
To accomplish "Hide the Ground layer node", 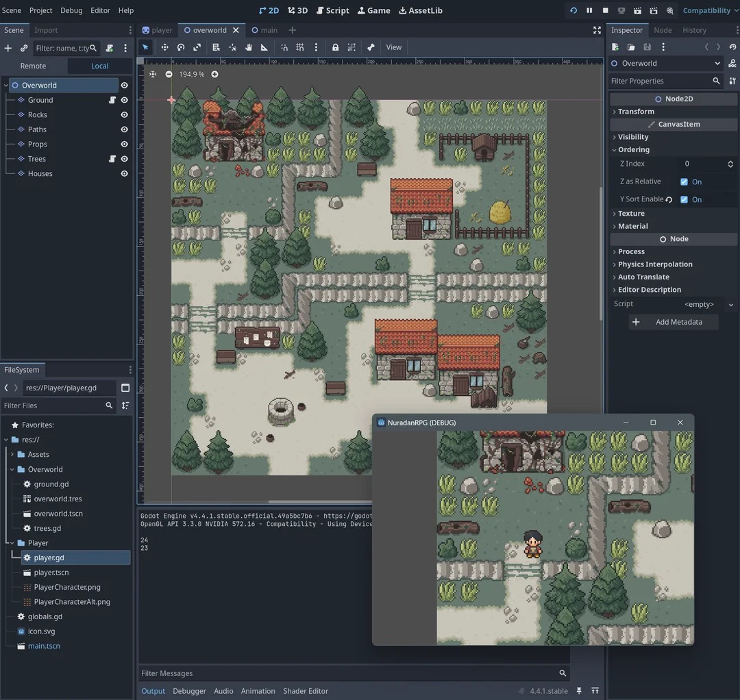I will 125,100.
